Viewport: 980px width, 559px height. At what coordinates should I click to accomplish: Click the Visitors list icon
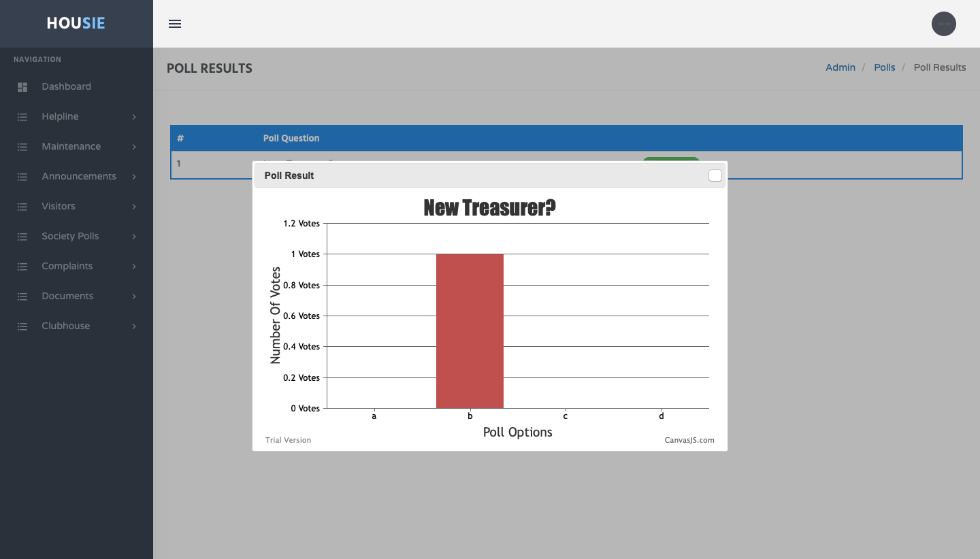coord(22,207)
